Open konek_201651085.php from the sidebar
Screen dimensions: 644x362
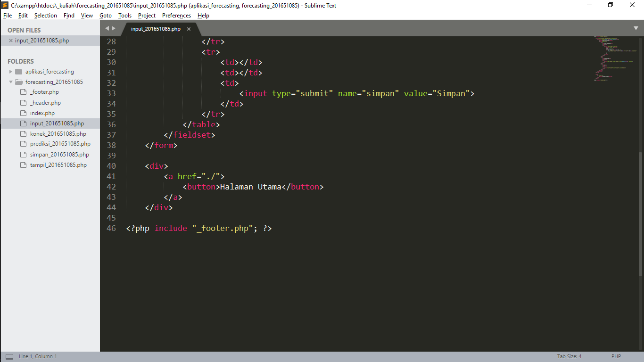tap(58, 134)
